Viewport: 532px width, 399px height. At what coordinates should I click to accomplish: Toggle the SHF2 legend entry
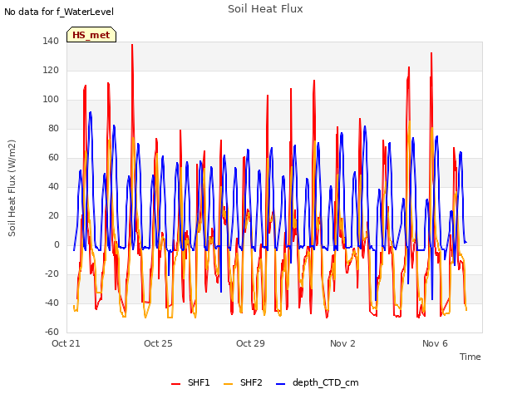[243, 382]
